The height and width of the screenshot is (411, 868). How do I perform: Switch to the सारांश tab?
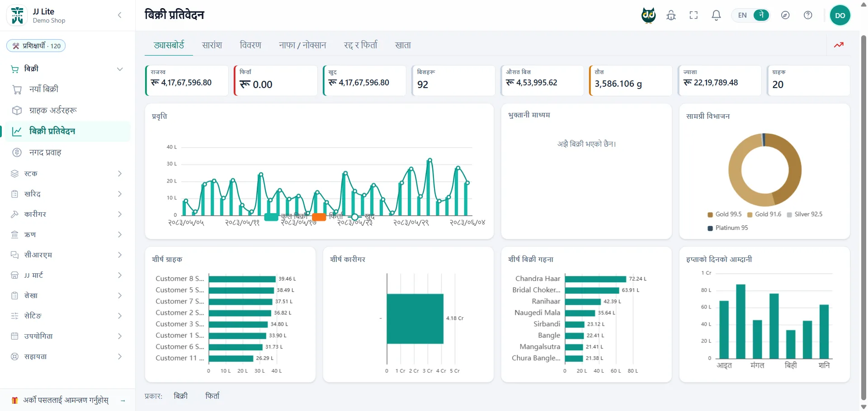click(212, 45)
